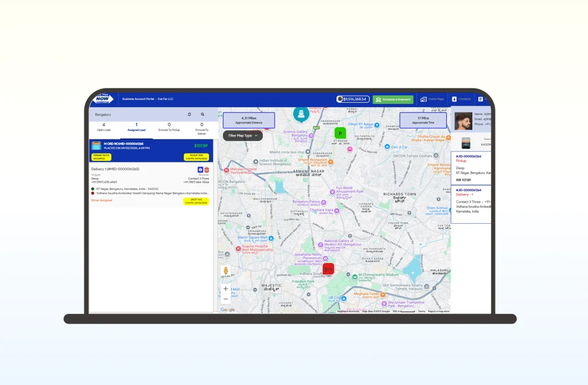This screenshot has height=385, width=588.
Task: Zoom out the map with minus button
Action: (226, 299)
